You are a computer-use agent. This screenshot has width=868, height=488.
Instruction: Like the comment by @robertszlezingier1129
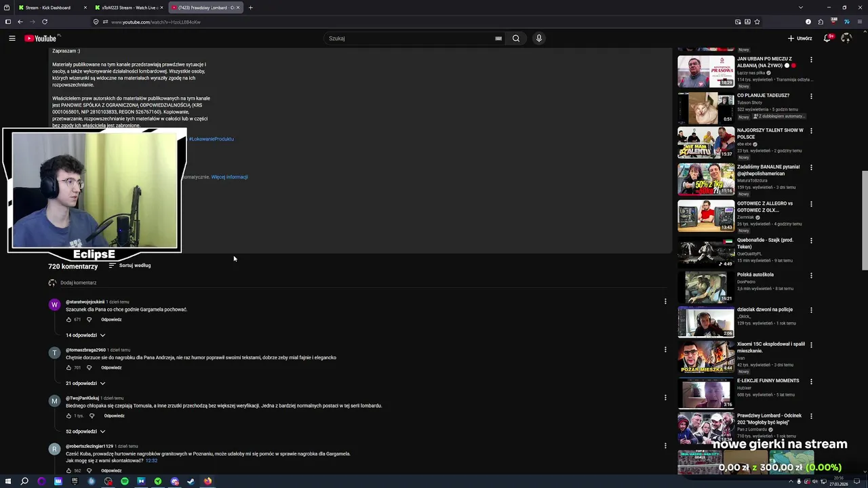point(68,470)
